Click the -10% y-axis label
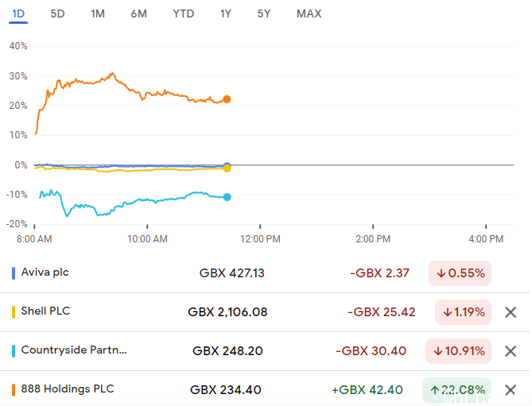The image size is (532, 406). pyautogui.click(x=17, y=195)
